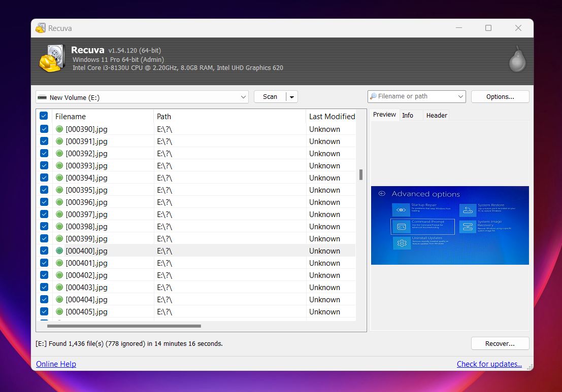Screen dimensions: 562x392
Task: Switch to the Header tab
Action: [x=437, y=115]
